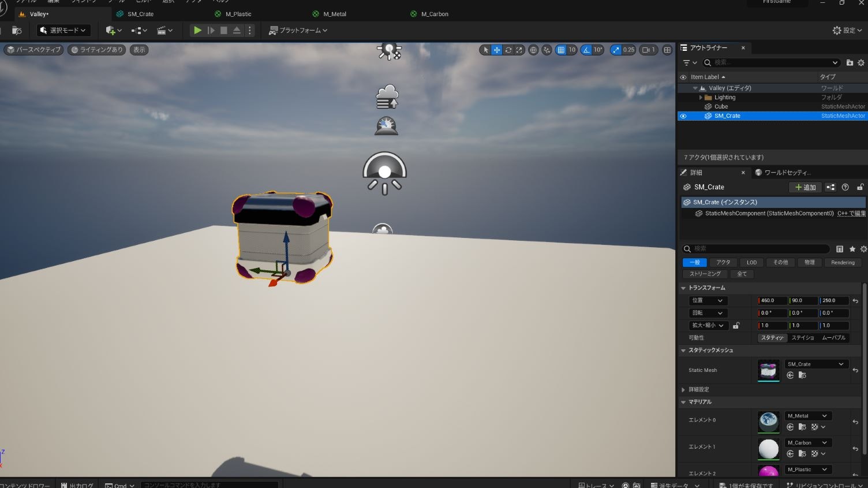Open the ライティングあり view mode menu
The image size is (868, 488).
pyautogui.click(x=96, y=50)
